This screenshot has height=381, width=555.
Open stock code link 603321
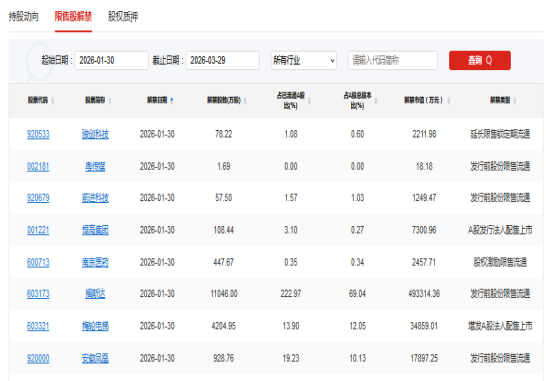[38, 326]
